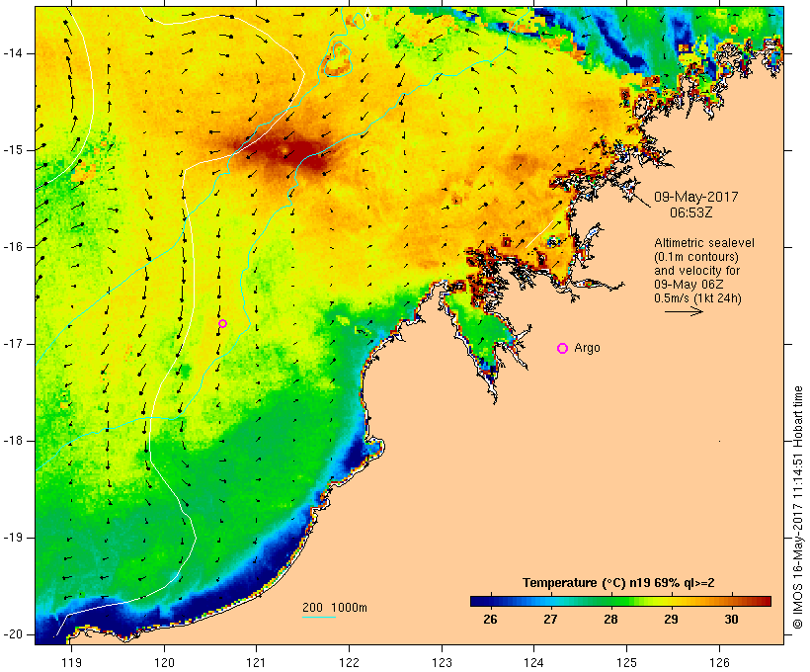Click the '28' color bar tick label
Screen dimensions: 810x672
pyautogui.click(x=610, y=620)
